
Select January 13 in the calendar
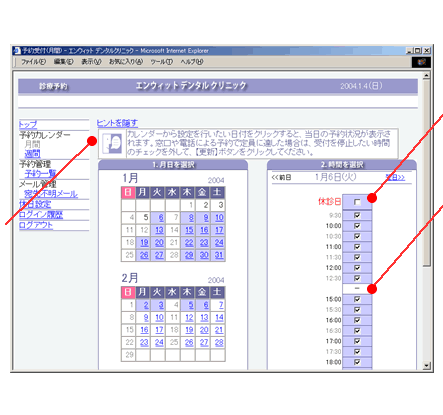click(159, 230)
